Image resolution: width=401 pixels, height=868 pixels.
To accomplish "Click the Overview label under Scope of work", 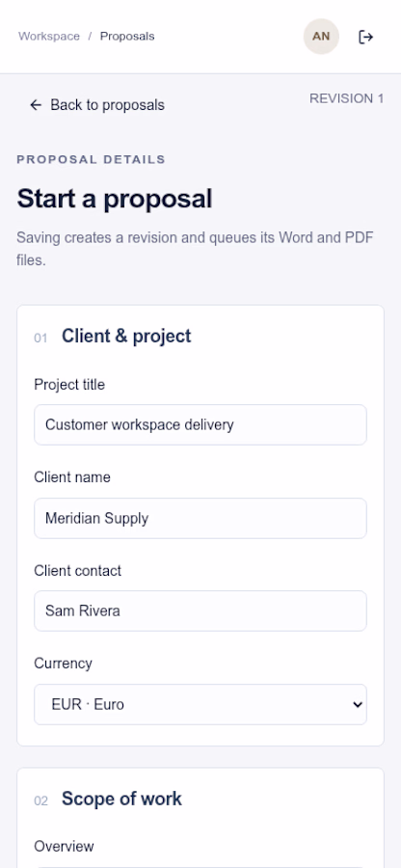I will click(x=64, y=847).
